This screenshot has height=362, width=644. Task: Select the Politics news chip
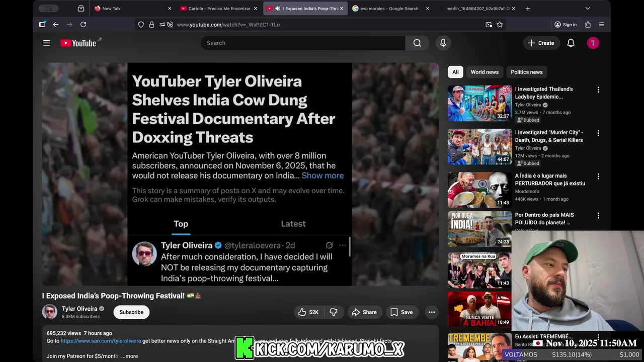click(527, 72)
